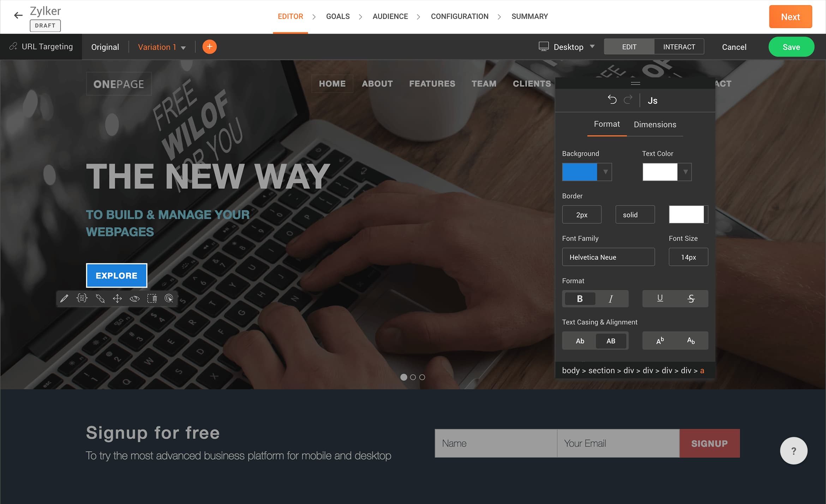Toggle underline formatting on selected text

pos(659,299)
